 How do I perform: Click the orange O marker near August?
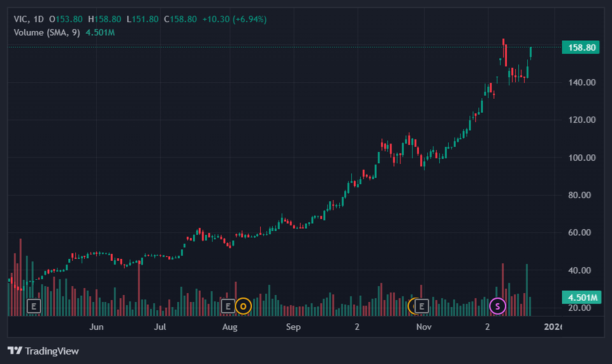[242, 306]
